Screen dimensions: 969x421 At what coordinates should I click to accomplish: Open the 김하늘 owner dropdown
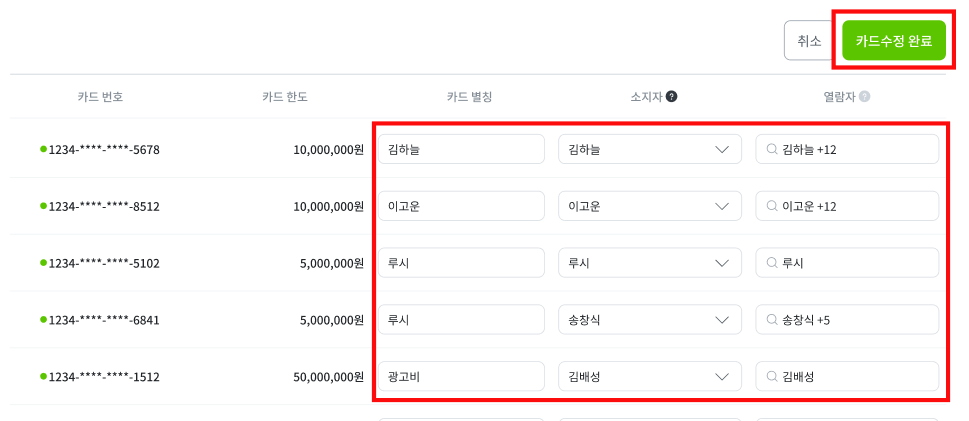[650, 149]
